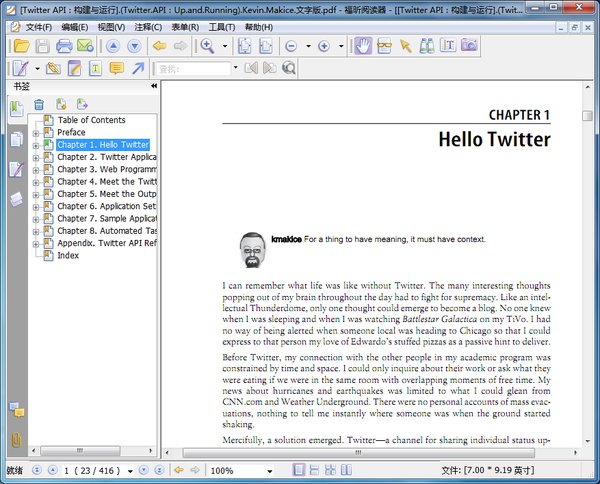Select the Snapshot camera tool
The image size is (600, 484).
point(468,46)
